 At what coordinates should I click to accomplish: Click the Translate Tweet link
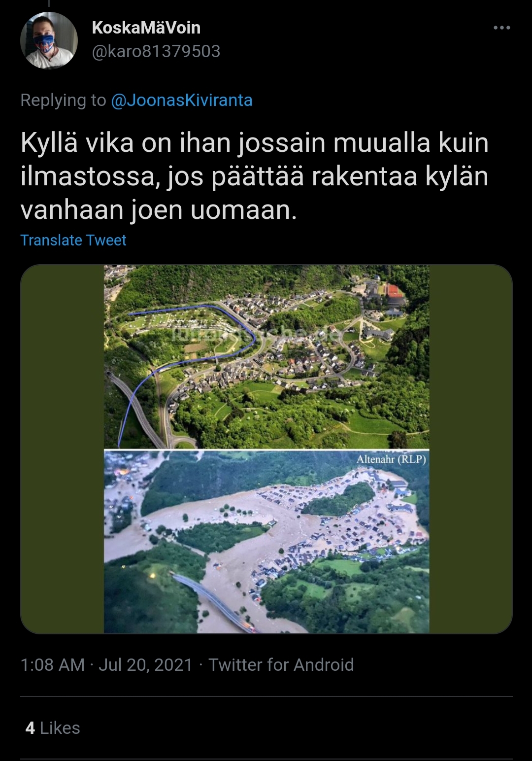(x=73, y=240)
